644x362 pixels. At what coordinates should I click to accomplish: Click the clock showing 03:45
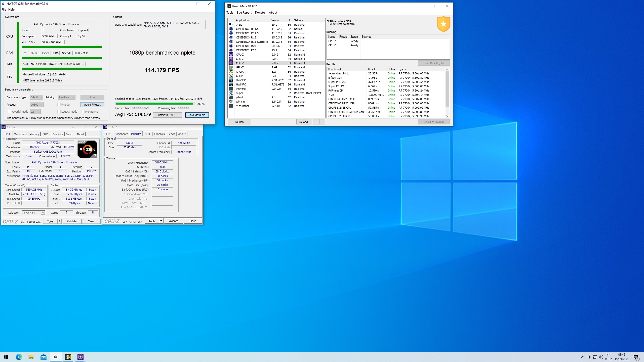(622, 355)
